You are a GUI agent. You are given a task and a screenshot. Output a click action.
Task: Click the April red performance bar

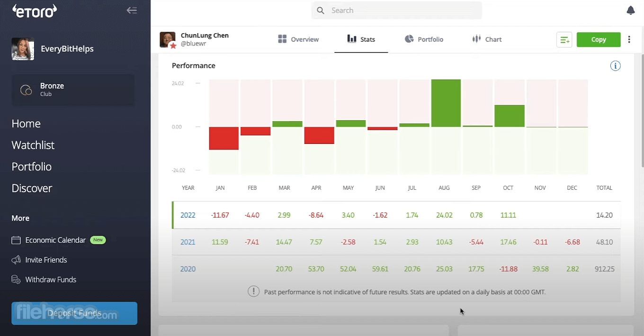[x=319, y=135]
